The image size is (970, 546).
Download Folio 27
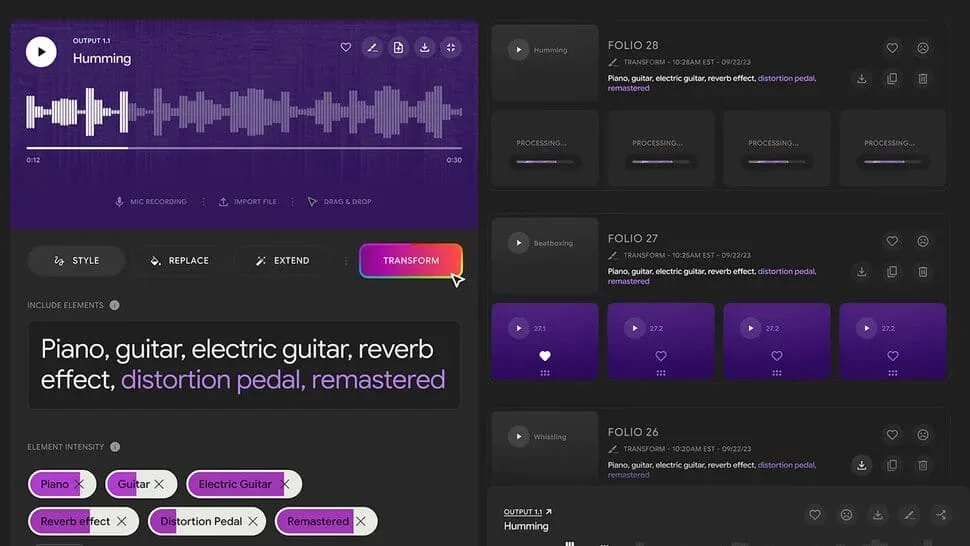[x=861, y=271]
